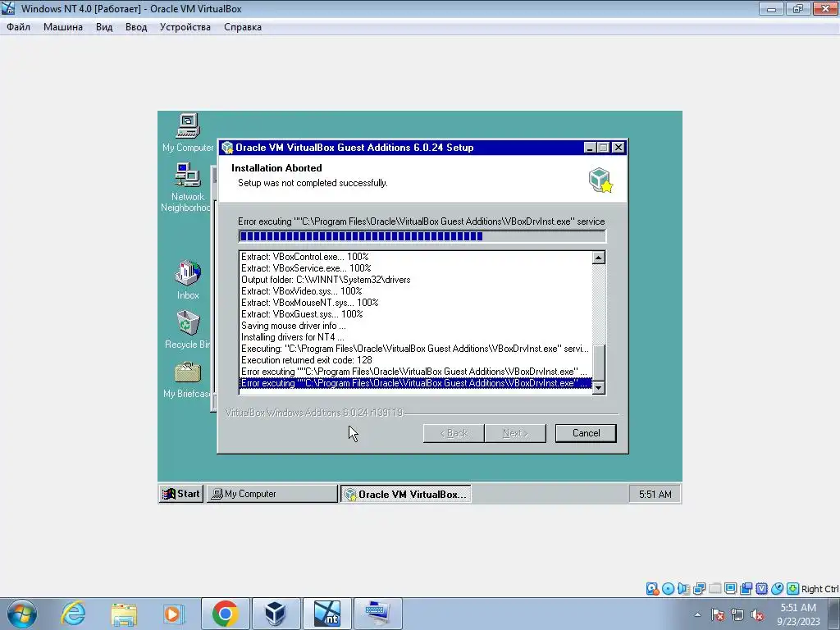Click the installation progress bar

(422, 236)
